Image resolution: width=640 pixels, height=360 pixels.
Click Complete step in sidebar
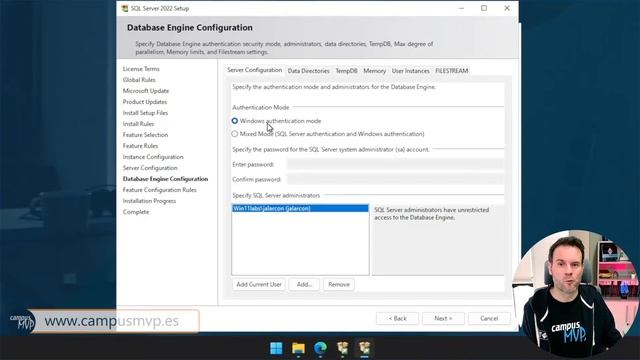[x=136, y=212]
